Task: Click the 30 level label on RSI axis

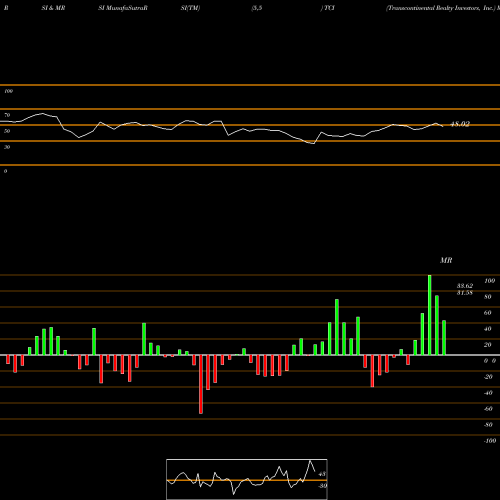Action: tap(7, 147)
